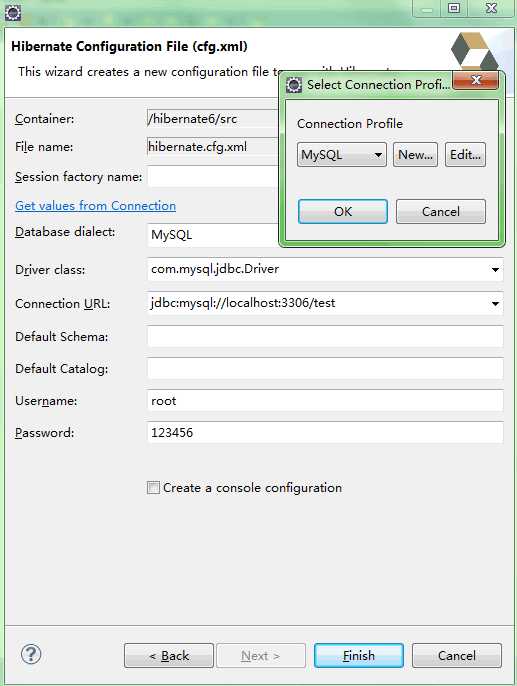Cancel the Select Connection Profile dialog
Image resolution: width=517 pixels, height=686 pixels.
click(441, 211)
